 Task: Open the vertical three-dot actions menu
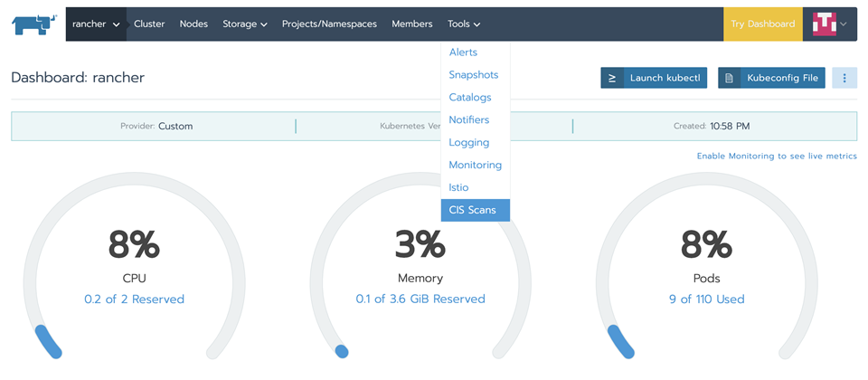[844, 78]
